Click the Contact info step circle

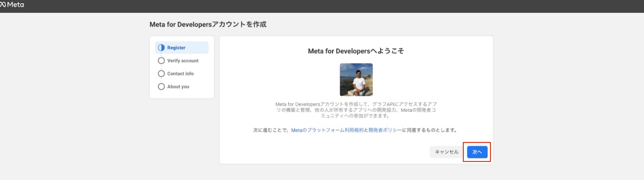(161, 73)
